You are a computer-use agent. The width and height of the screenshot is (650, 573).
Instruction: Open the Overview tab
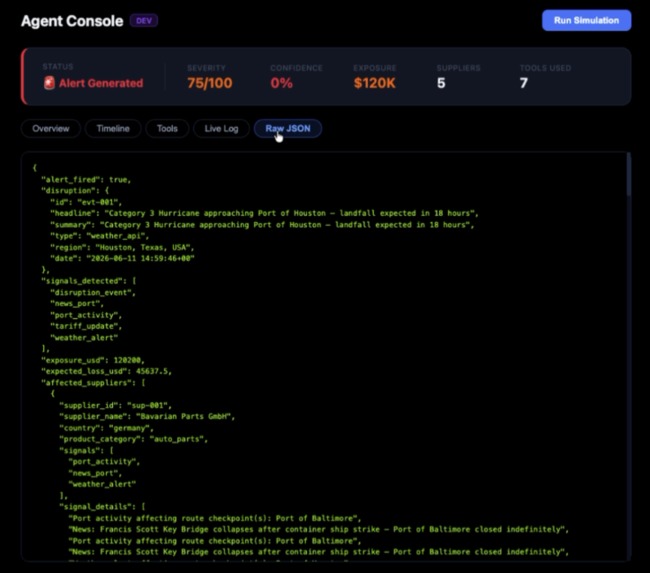(x=51, y=129)
